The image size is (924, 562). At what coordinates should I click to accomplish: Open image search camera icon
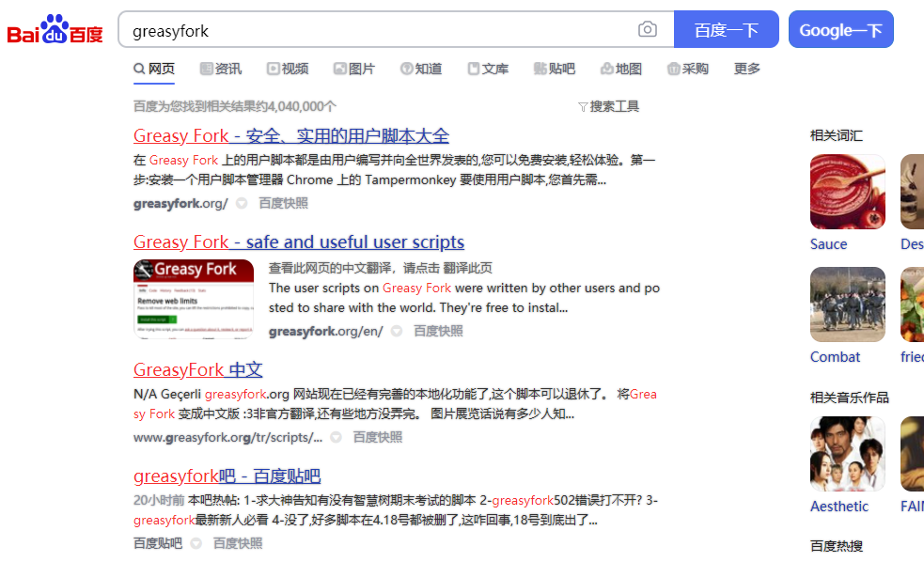(647, 29)
